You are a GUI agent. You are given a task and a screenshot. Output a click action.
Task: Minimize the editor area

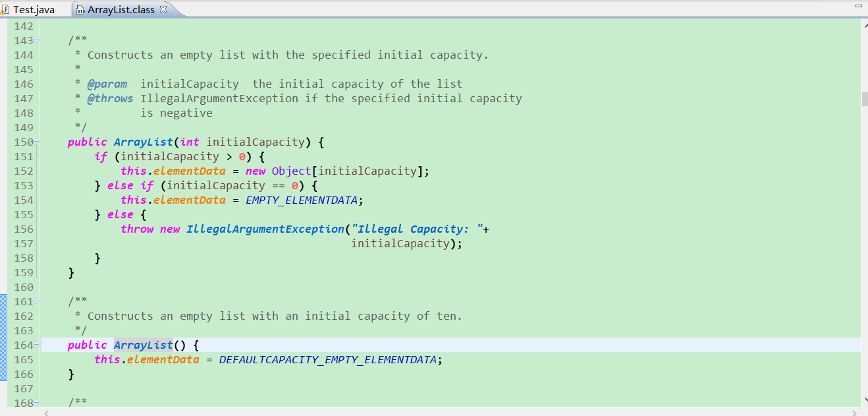pyautogui.click(x=857, y=5)
